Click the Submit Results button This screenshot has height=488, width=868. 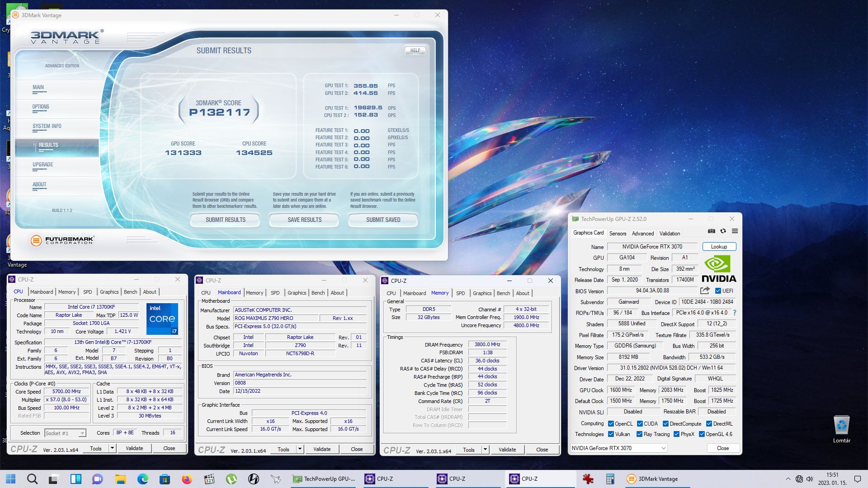225,220
